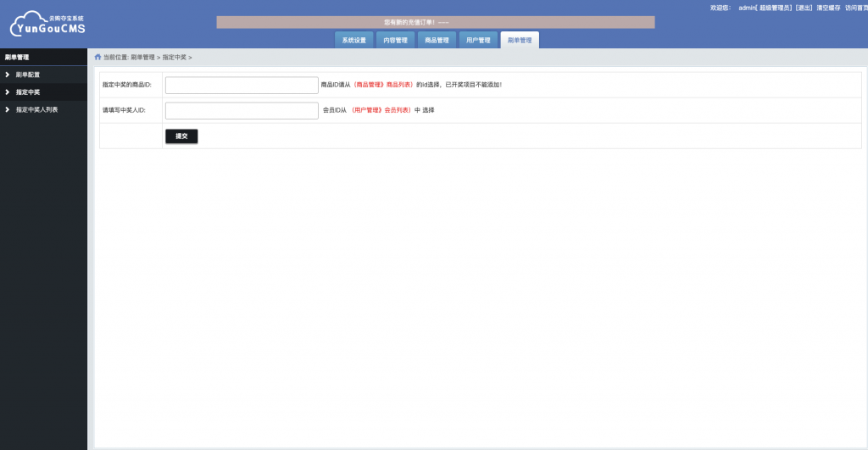Focus the 中奖人ID input field

[x=242, y=111]
